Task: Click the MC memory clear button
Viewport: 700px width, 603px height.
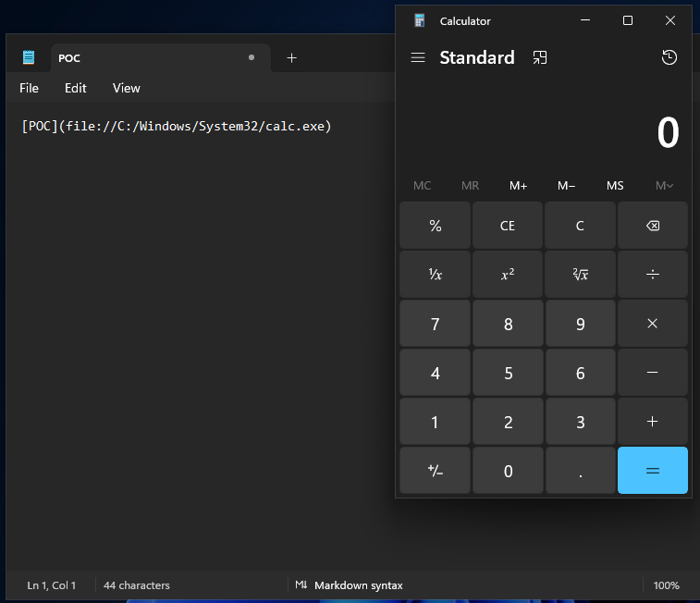Action: (x=423, y=186)
